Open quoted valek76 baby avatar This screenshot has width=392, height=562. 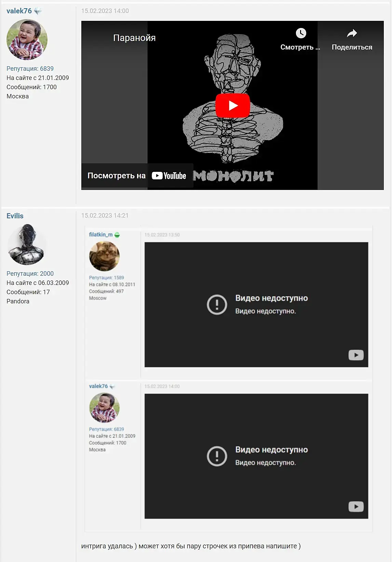coord(104,408)
